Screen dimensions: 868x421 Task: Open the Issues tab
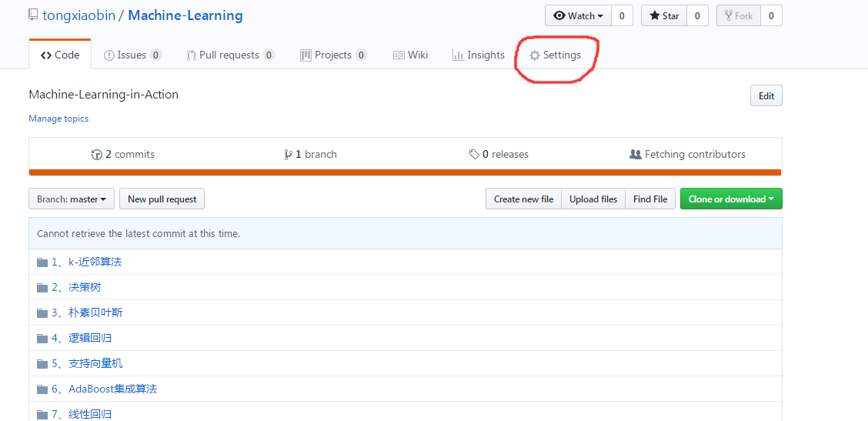pyautogui.click(x=132, y=55)
